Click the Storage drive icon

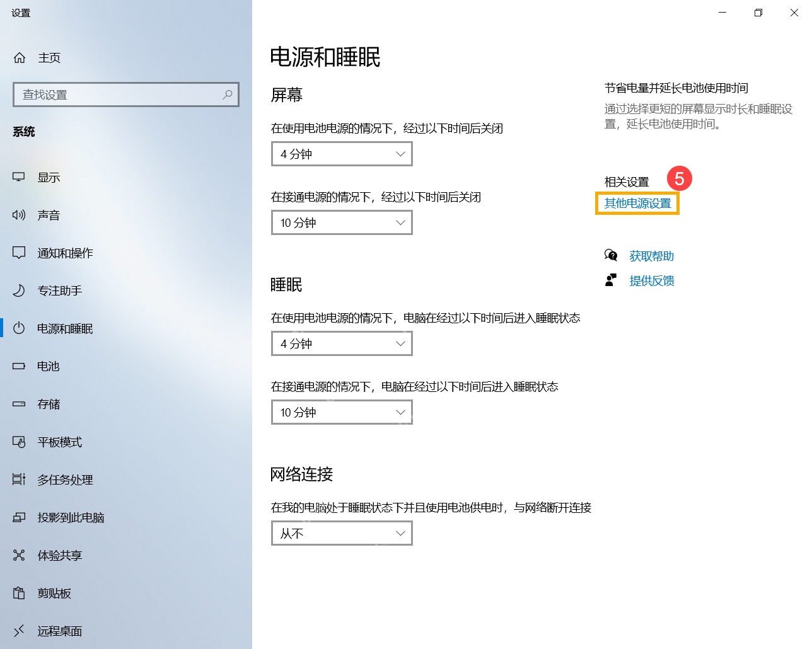19,405
